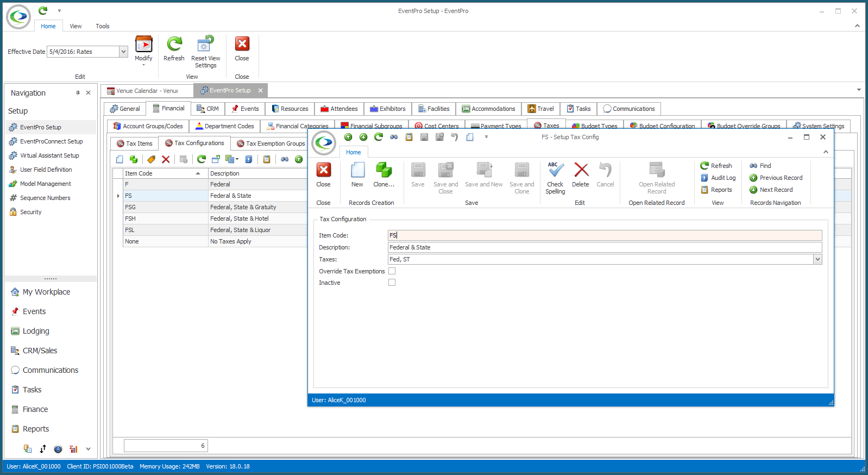Expand the navigation panel overflow chevron
Viewport: 868px width, 475px height.
(x=88, y=449)
